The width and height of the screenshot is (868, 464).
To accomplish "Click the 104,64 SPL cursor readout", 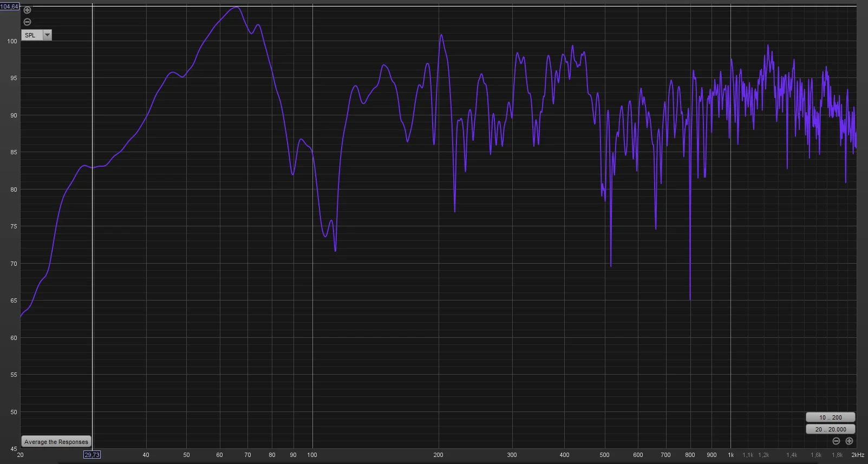I will click(10, 6).
